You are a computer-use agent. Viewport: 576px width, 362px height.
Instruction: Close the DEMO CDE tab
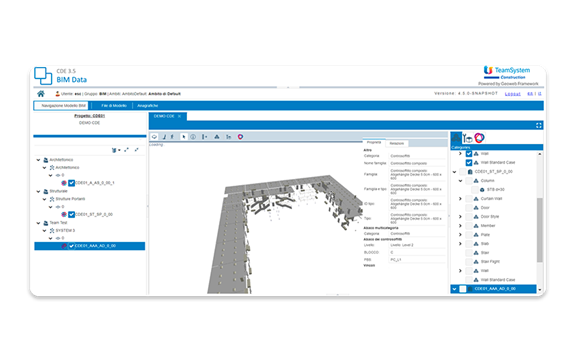(x=179, y=116)
